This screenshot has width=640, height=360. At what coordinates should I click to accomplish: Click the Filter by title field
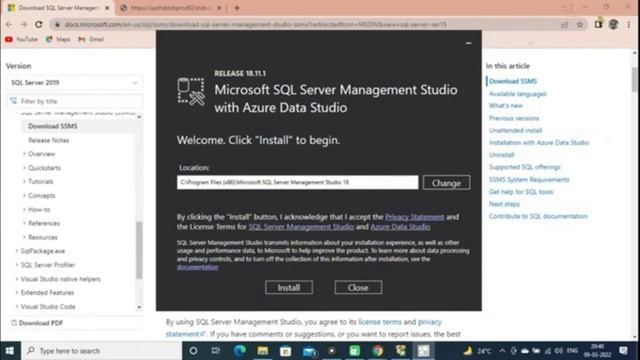click(75, 101)
